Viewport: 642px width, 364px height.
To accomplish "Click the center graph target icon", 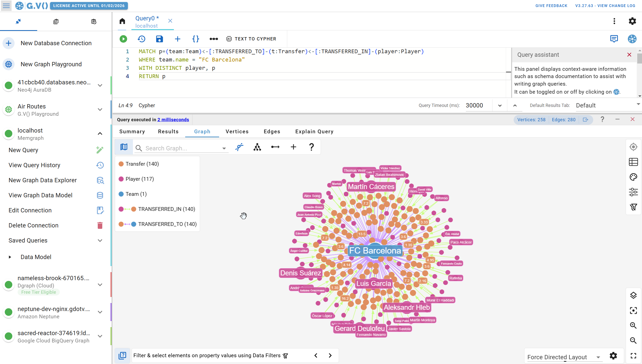I will [x=633, y=147].
